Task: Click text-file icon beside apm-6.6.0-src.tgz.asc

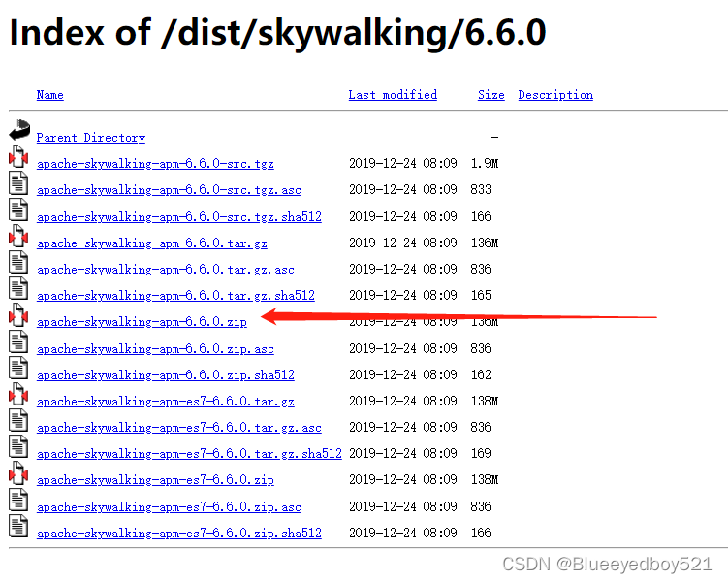Action: (x=18, y=183)
